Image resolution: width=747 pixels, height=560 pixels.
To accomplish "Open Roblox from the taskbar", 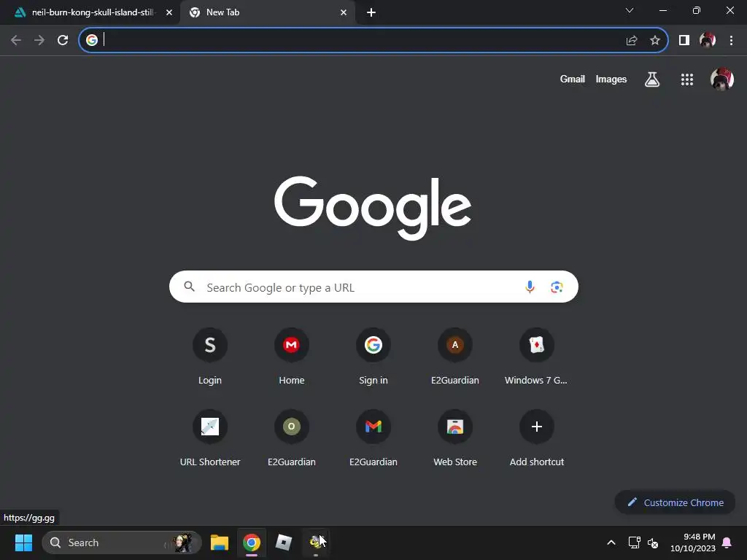I will pos(284,542).
